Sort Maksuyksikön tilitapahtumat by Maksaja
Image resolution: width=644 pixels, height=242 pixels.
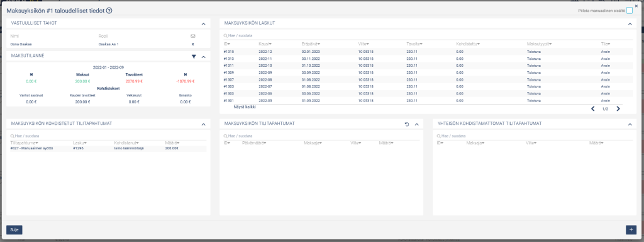tap(313, 143)
